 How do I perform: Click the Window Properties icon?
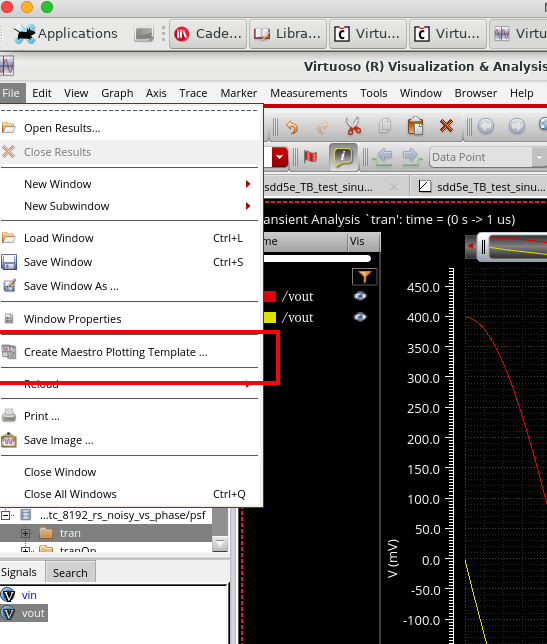point(9,318)
